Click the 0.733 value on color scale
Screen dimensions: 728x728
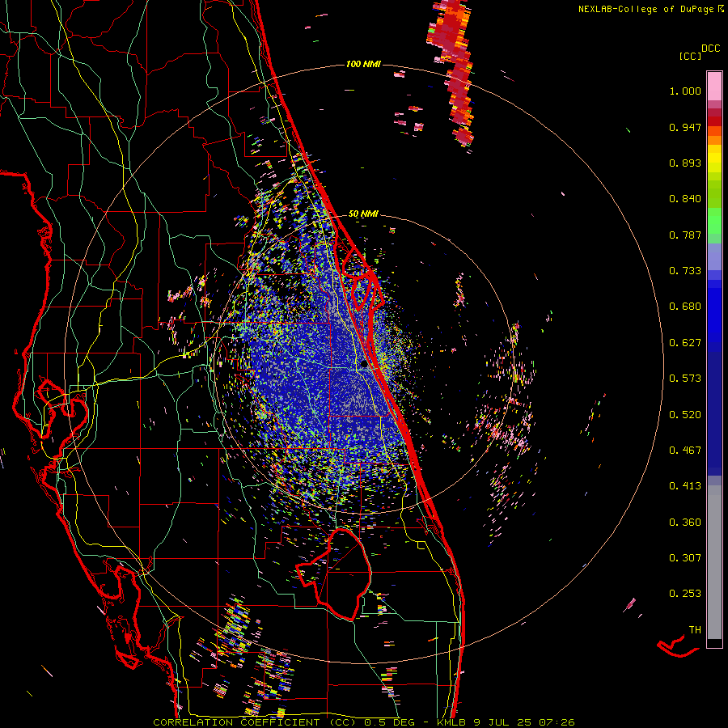tap(685, 271)
